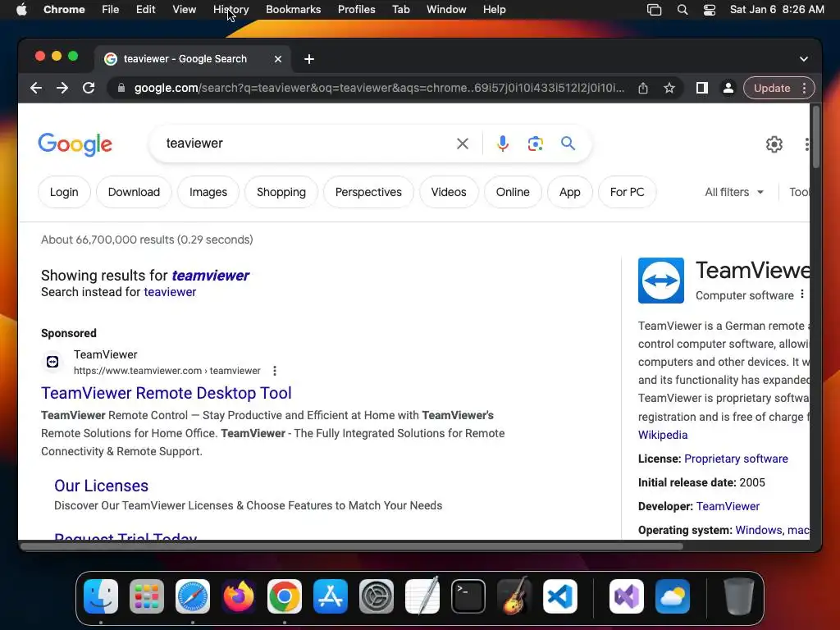This screenshot has height=630, width=840.
Task: Open Chrome's three-dot menu beside Update
Action: click(x=804, y=88)
